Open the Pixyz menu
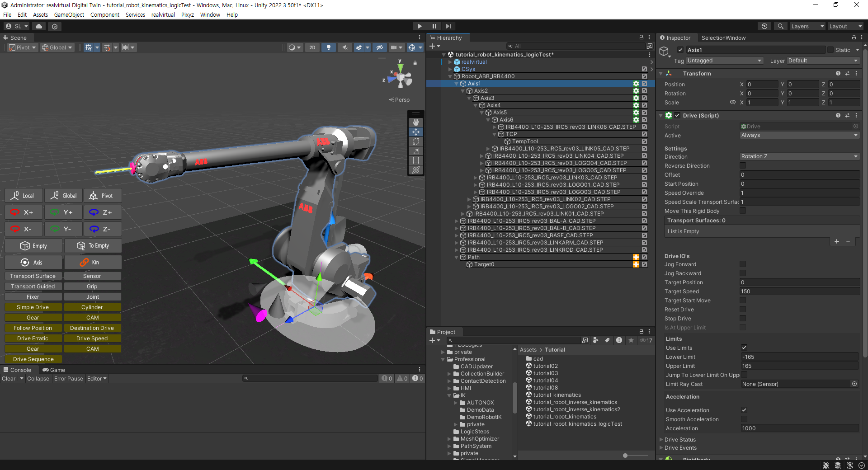The image size is (868, 470). coord(188,14)
